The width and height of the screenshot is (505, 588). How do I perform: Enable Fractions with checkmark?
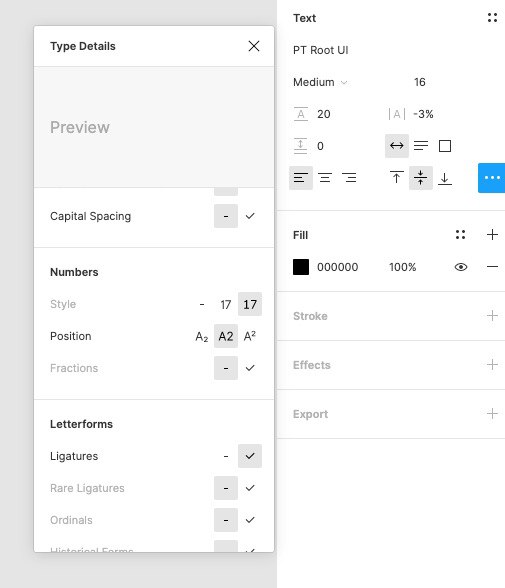pyautogui.click(x=250, y=368)
